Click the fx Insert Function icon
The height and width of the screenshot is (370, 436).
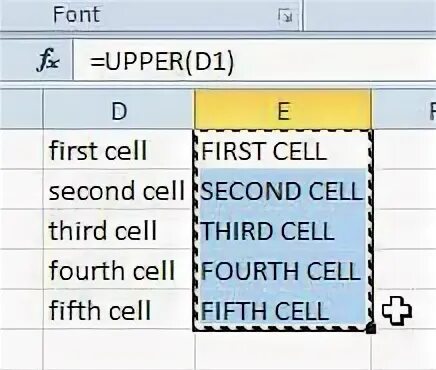[49, 62]
